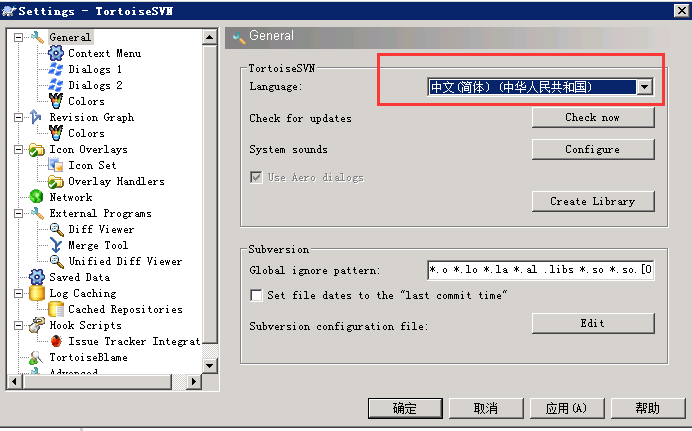
Task: Close the Settings dialog
Action: (681, 11)
